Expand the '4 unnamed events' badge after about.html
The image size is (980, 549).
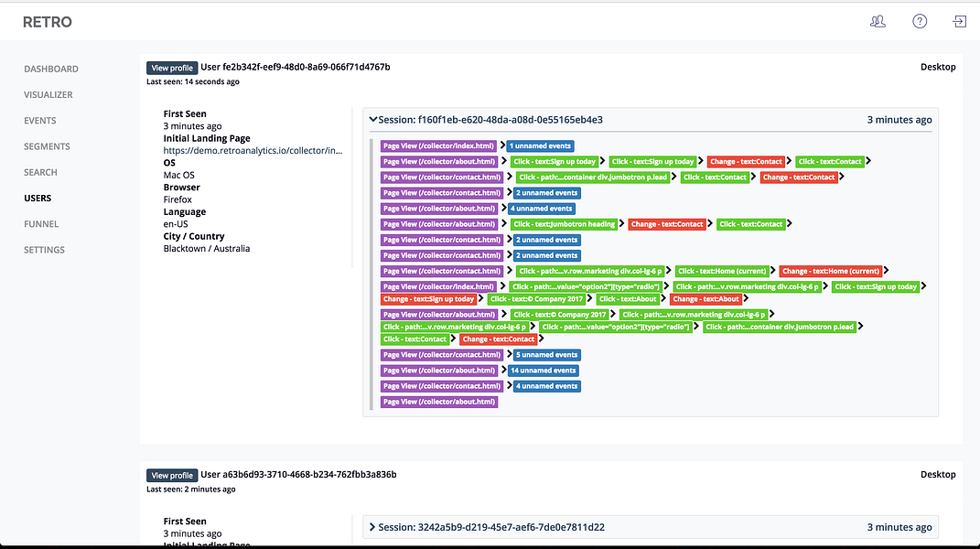click(x=542, y=209)
